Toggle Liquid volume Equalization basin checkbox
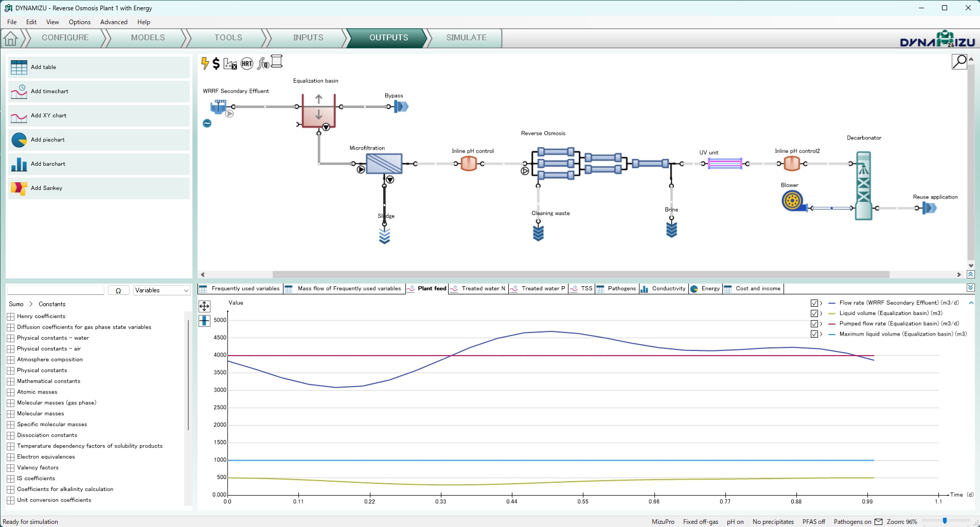 pos(814,313)
